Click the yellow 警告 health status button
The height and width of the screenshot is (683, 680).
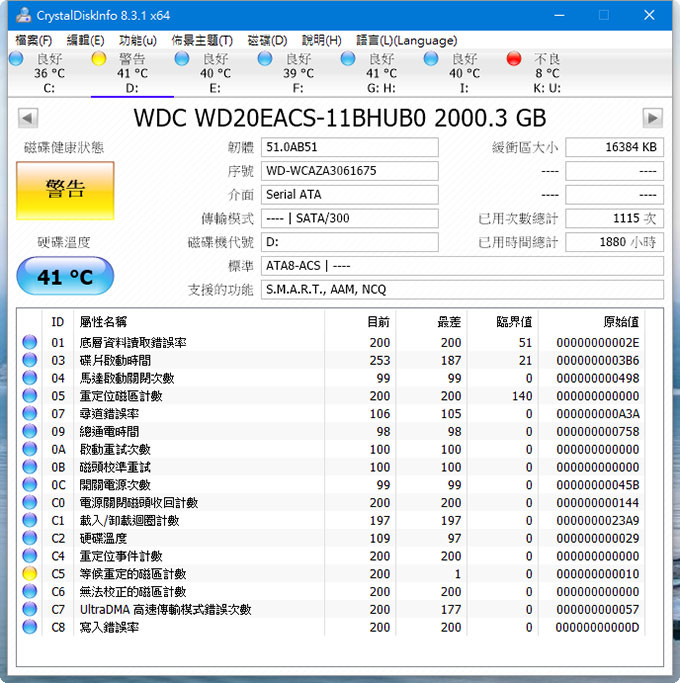[x=65, y=190]
